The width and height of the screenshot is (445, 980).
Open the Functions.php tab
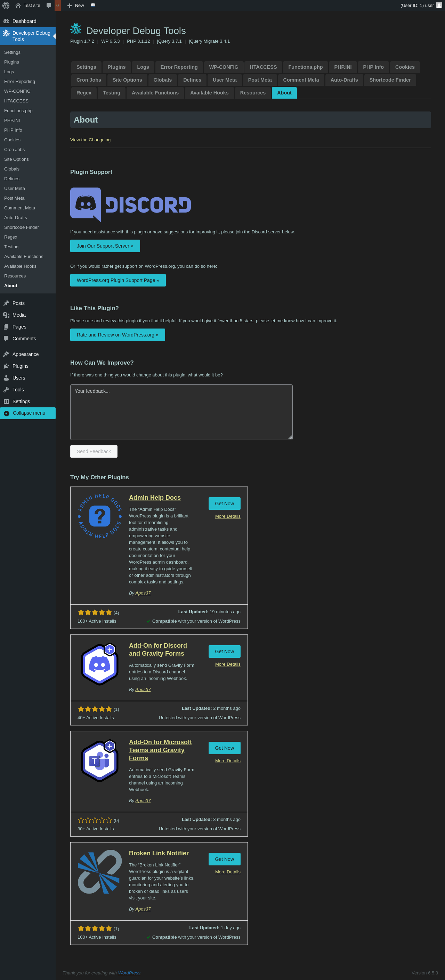[306, 67]
